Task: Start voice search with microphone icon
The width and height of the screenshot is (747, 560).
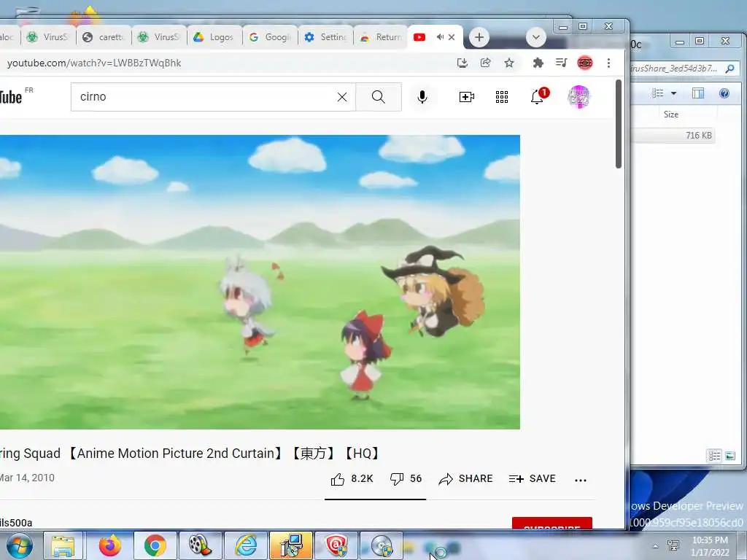Action: pyautogui.click(x=422, y=97)
